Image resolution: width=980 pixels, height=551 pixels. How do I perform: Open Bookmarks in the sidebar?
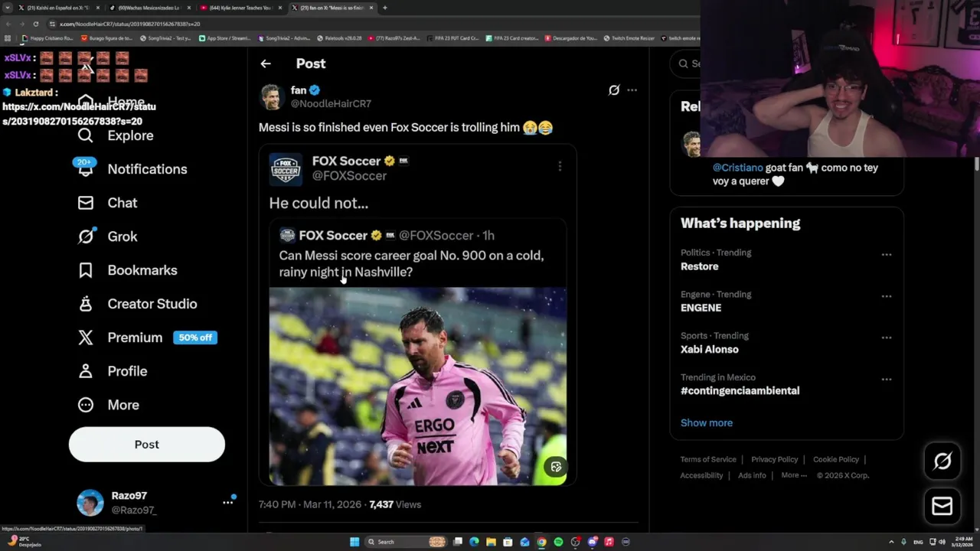pos(127,270)
